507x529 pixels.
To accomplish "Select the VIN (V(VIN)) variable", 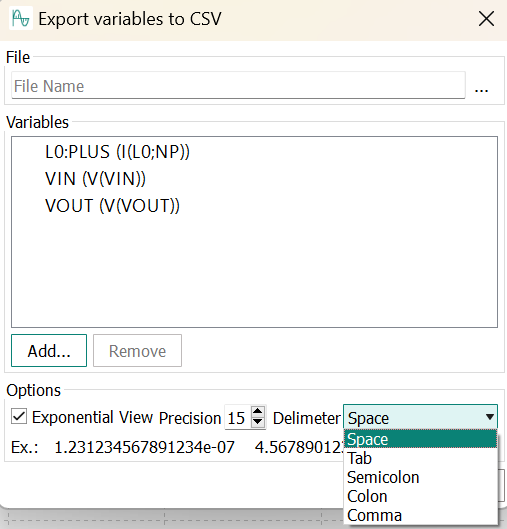I will [x=95, y=179].
